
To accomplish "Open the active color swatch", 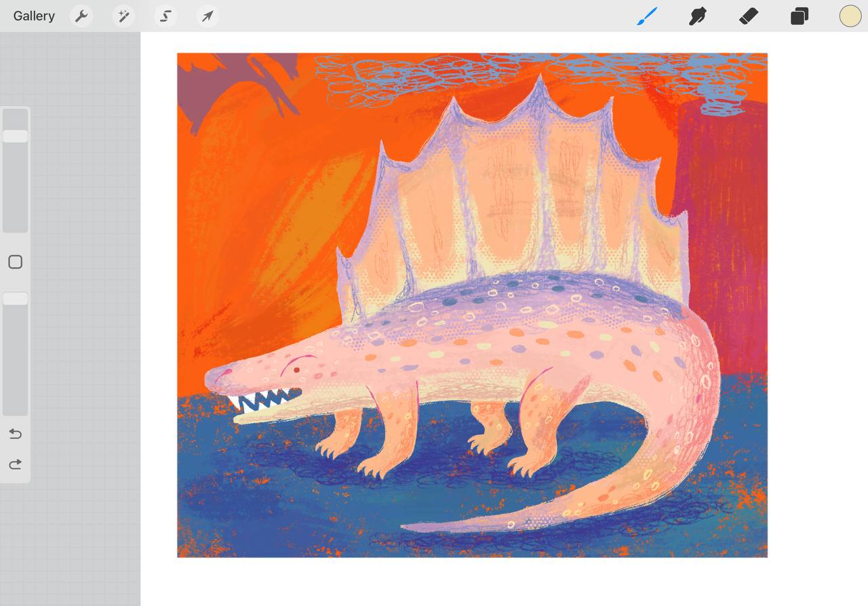I will click(850, 16).
